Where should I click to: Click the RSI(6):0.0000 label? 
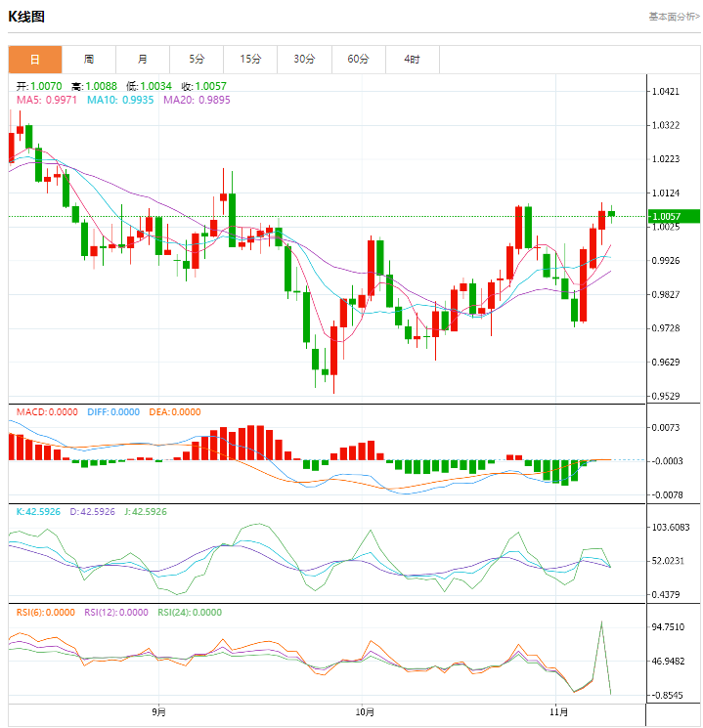46,613
